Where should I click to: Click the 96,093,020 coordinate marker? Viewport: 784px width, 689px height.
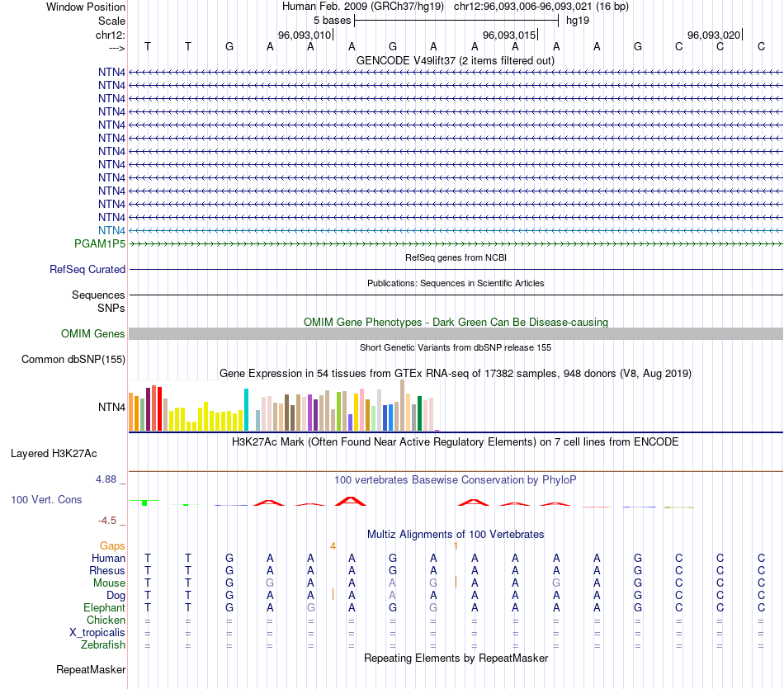[714, 35]
